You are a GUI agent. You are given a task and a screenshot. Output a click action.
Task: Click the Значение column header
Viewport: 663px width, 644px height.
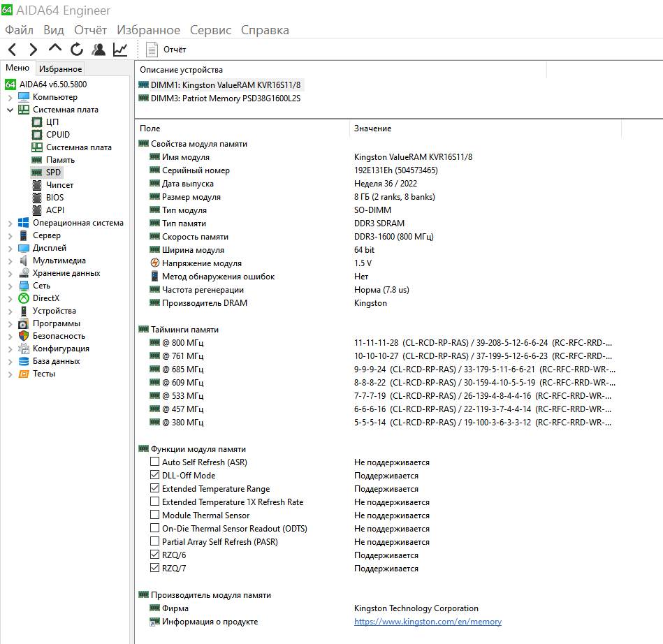[486, 128]
